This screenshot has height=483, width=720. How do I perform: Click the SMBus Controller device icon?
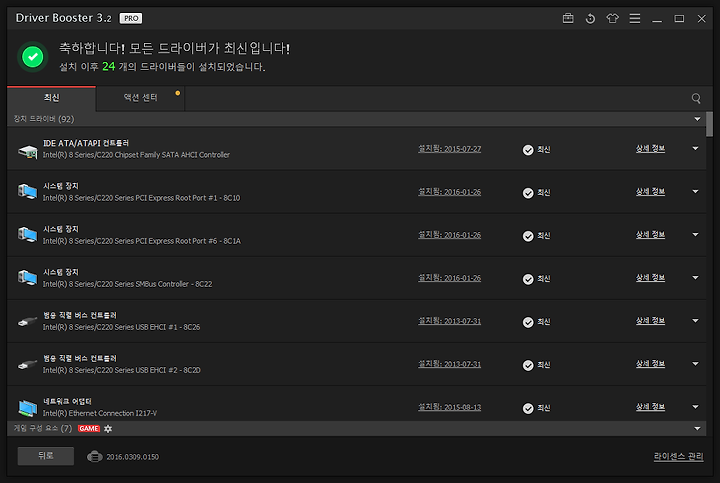[x=28, y=278]
